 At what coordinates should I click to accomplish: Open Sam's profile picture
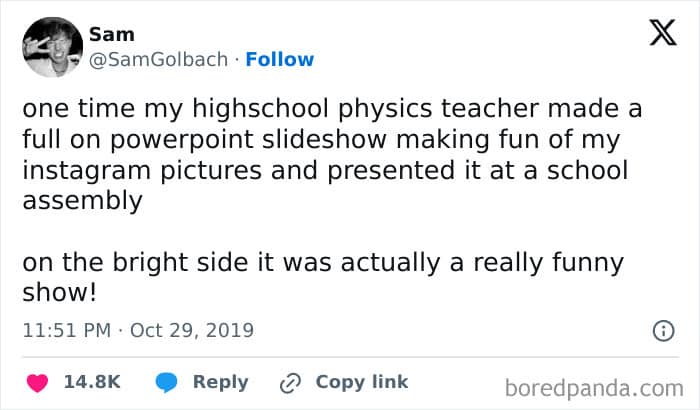coord(51,47)
